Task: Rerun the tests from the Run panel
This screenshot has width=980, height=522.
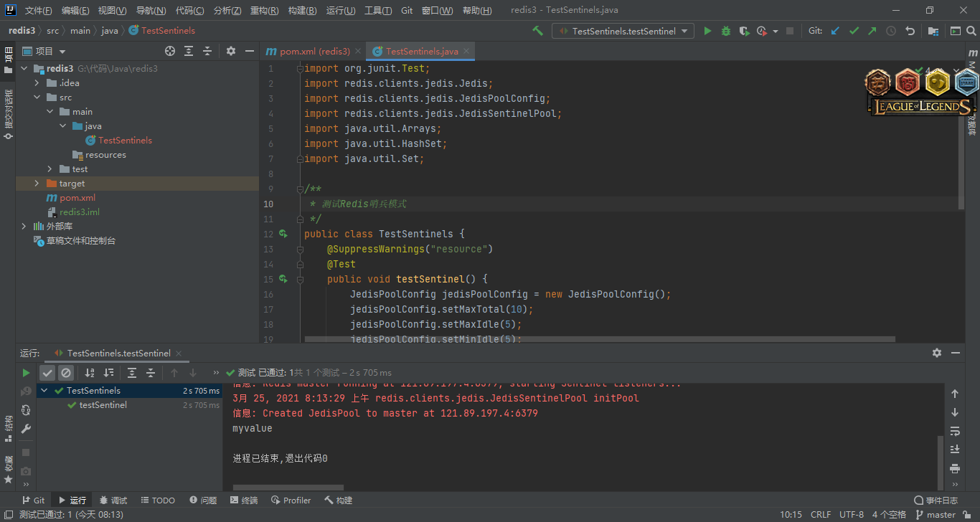Action: pyautogui.click(x=26, y=373)
